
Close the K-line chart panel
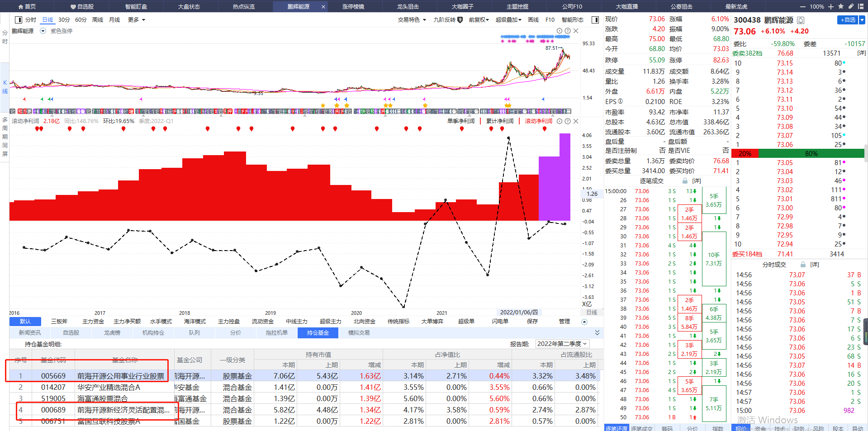click(576, 31)
